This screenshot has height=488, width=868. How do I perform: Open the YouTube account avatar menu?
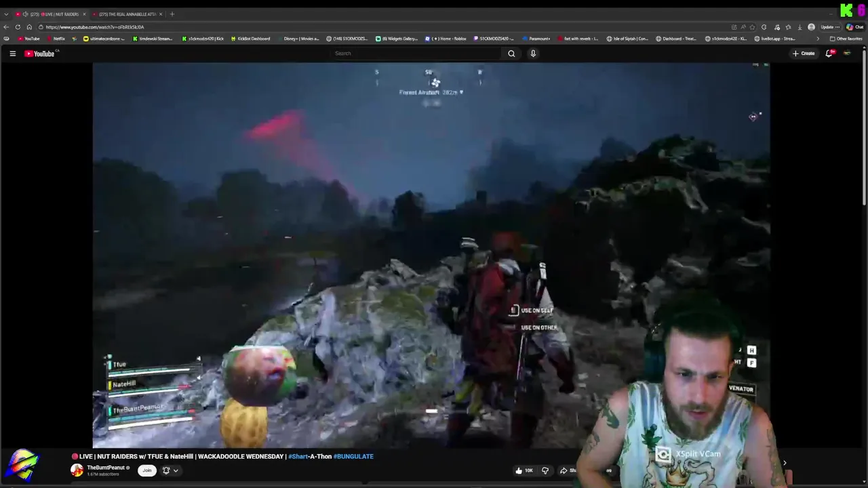tap(847, 54)
